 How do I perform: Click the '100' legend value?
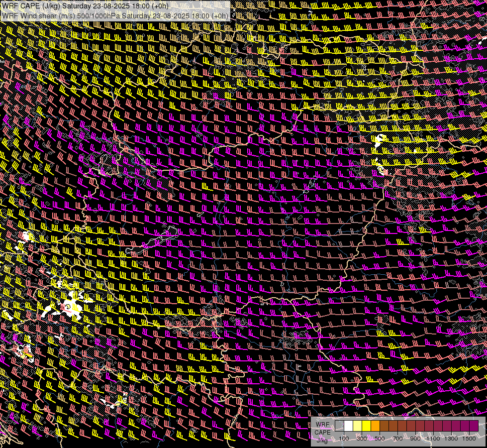[x=344, y=439]
